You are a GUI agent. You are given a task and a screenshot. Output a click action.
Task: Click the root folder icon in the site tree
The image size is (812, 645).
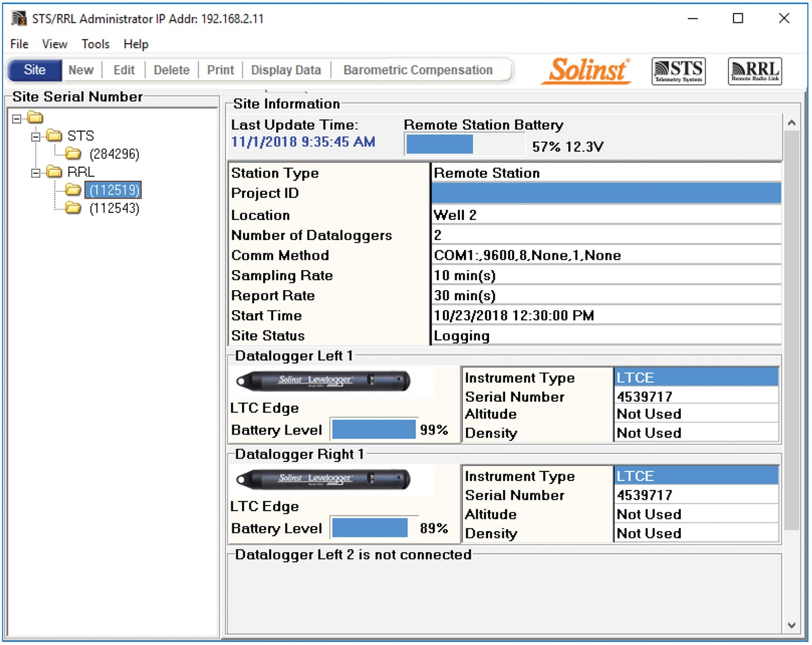point(35,117)
